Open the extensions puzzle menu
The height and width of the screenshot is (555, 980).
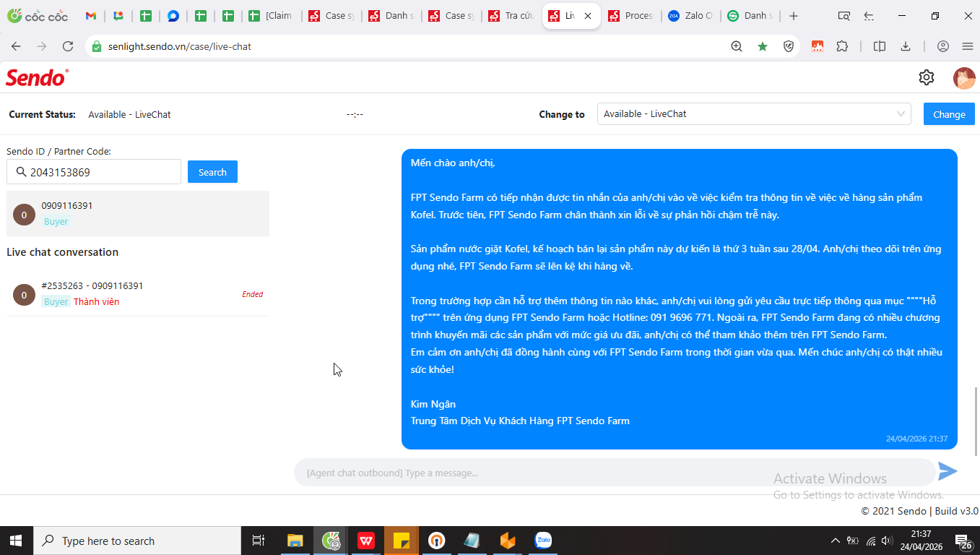[x=842, y=46]
